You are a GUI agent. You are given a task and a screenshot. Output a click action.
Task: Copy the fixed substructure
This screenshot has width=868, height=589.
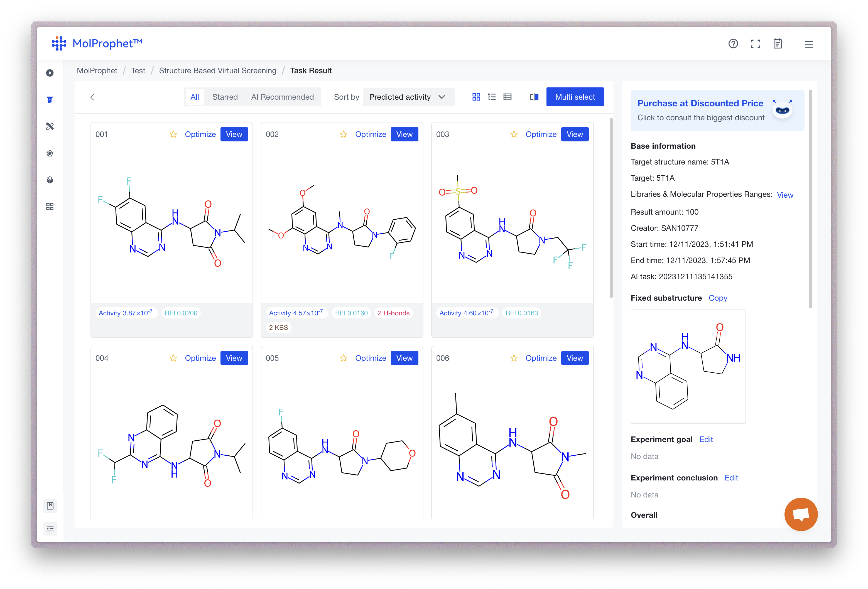click(718, 298)
